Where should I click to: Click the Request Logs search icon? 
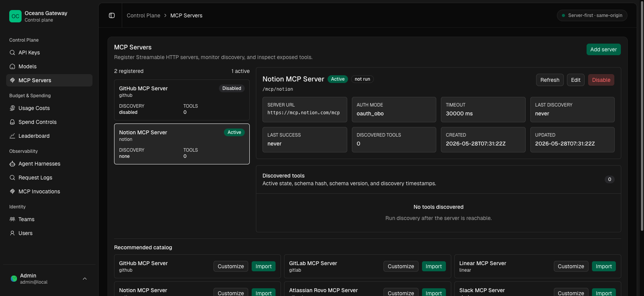tap(12, 178)
